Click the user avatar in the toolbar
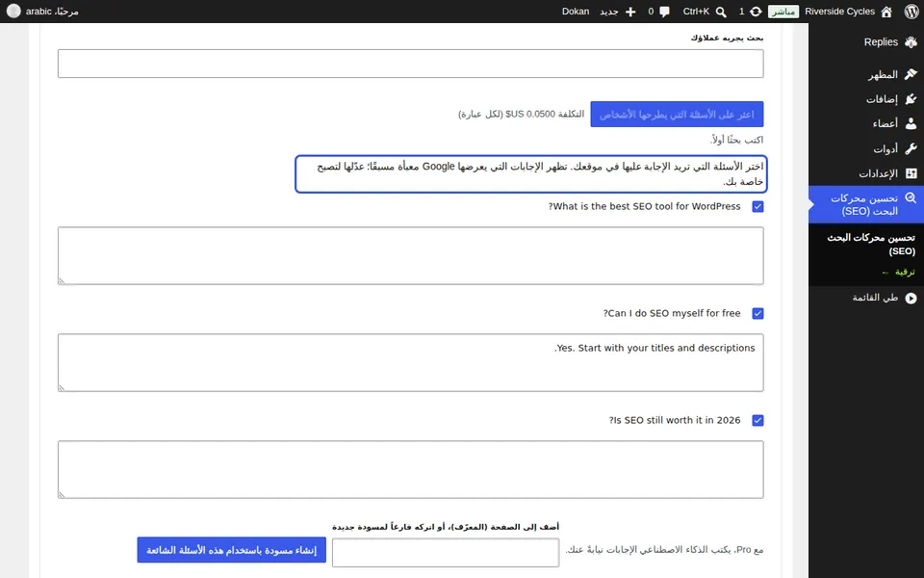The image size is (924, 578). coord(13,12)
